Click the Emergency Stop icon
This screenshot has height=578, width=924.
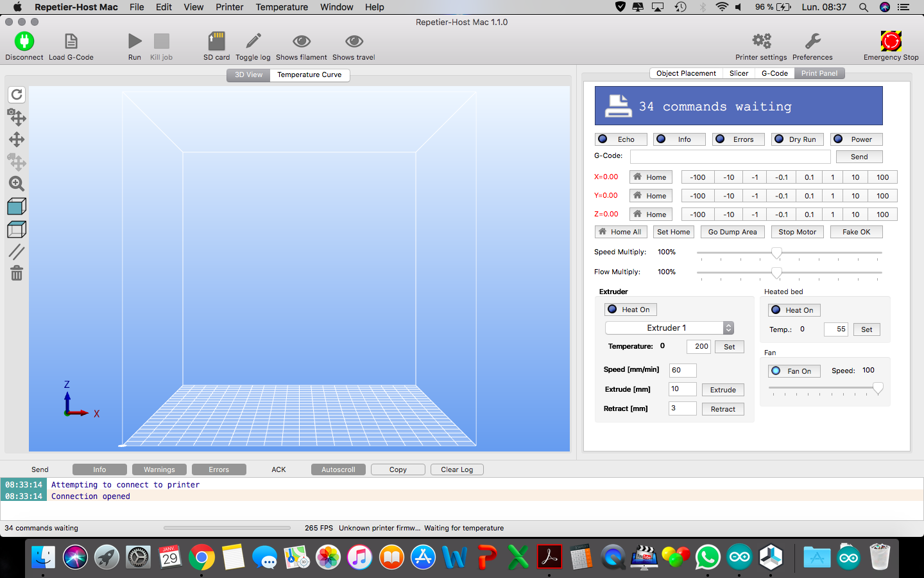891,42
